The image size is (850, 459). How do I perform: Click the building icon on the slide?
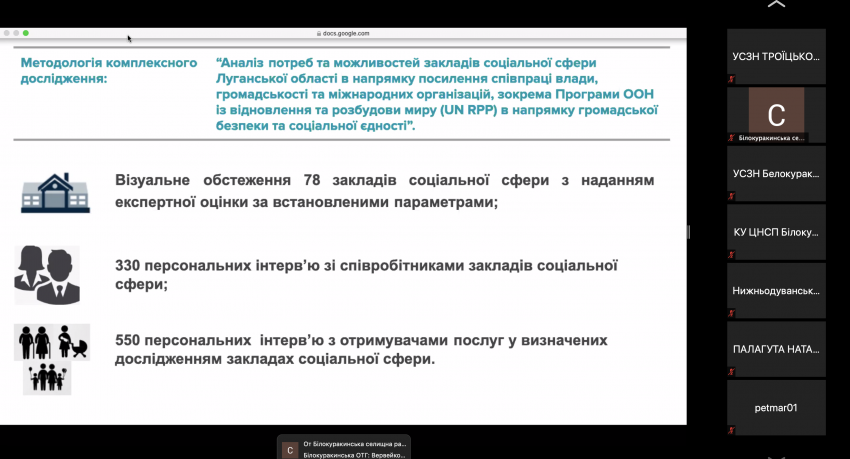tap(55, 193)
